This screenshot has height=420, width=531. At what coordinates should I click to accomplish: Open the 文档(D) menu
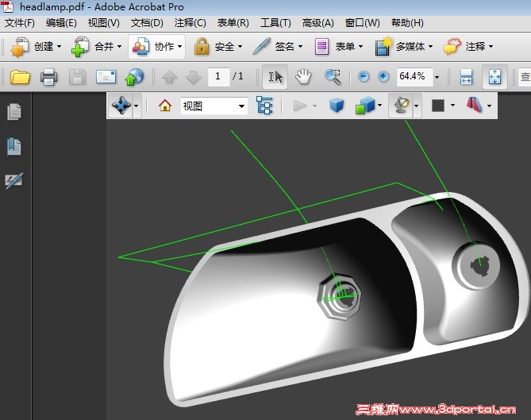147,23
